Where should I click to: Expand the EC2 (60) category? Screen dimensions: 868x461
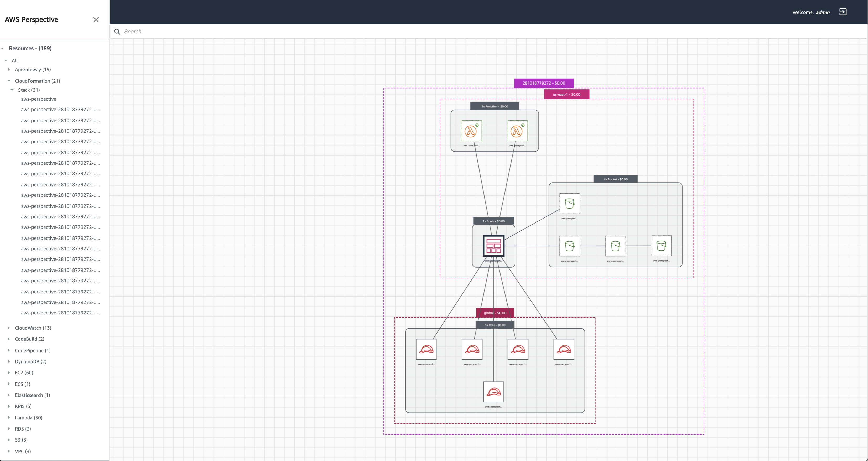tap(9, 373)
